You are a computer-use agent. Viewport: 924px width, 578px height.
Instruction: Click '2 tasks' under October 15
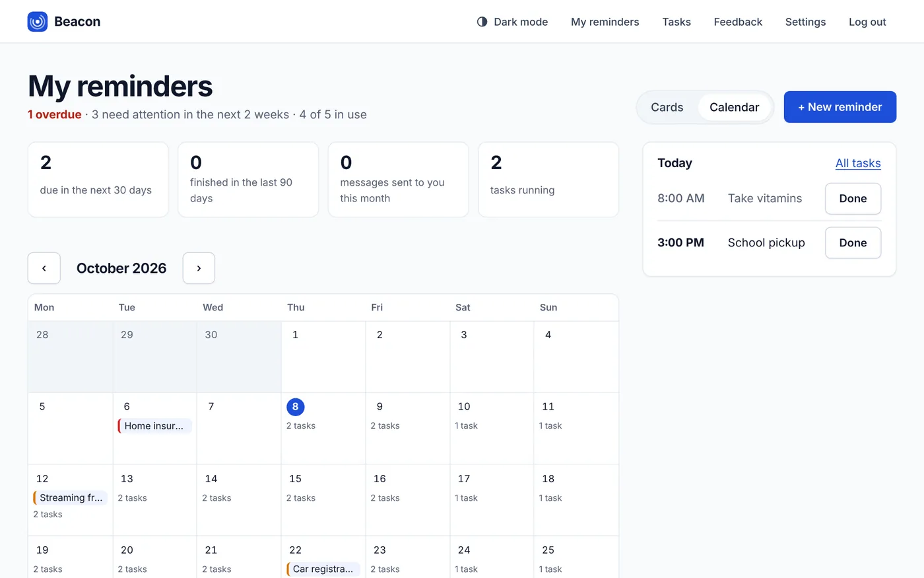[301, 498]
